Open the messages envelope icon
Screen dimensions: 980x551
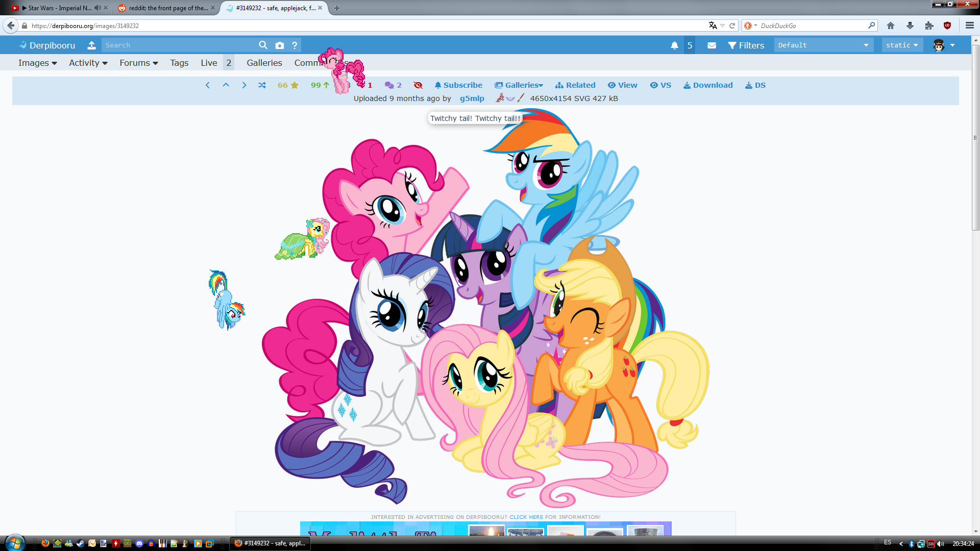coord(712,45)
